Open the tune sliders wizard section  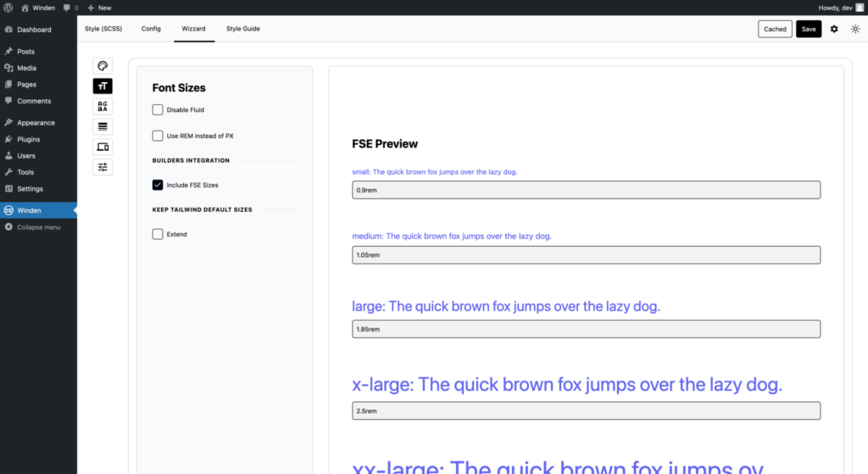pyautogui.click(x=103, y=167)
